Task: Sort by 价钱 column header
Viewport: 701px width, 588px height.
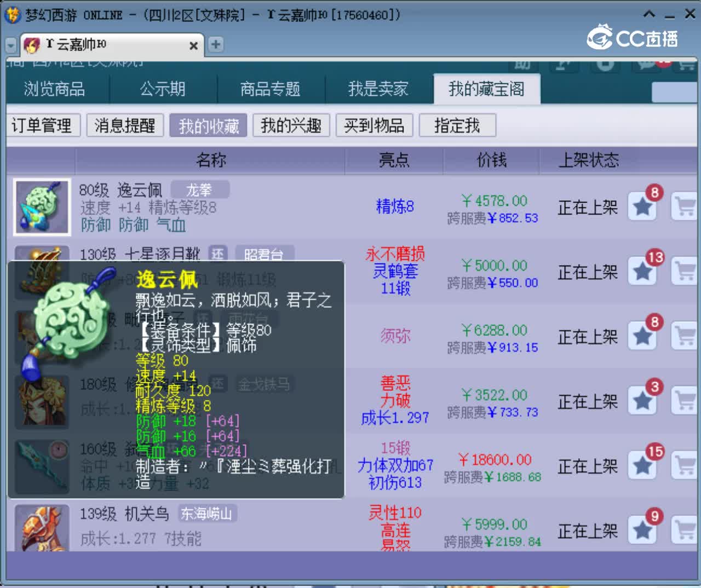Action: point(491,160)
